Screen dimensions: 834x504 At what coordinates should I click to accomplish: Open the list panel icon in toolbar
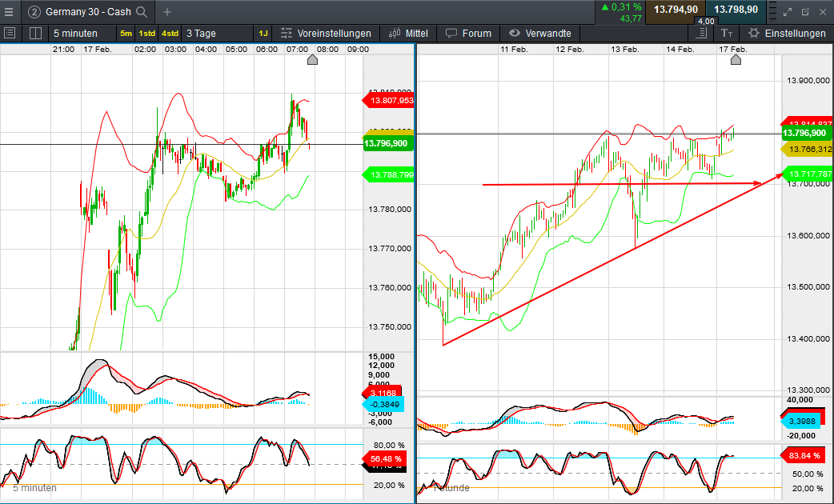10,33
